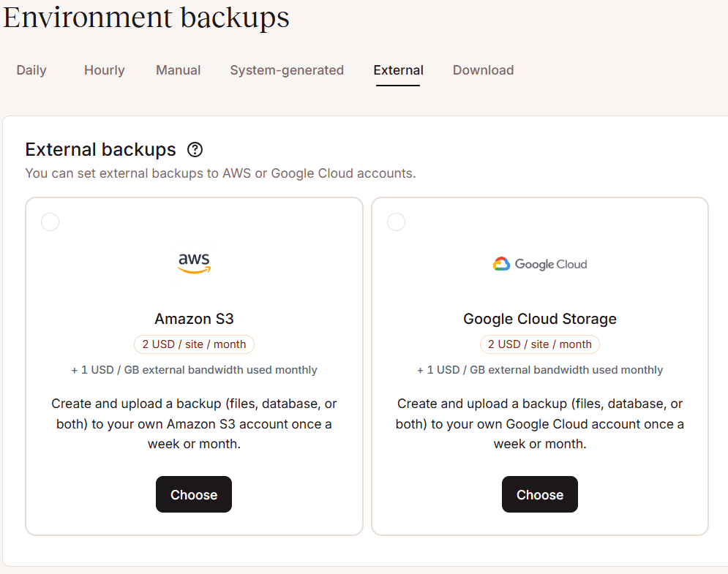Select the Amazon S3 radio button
Viewport: 728px width, 574px height.
(50, 222)
